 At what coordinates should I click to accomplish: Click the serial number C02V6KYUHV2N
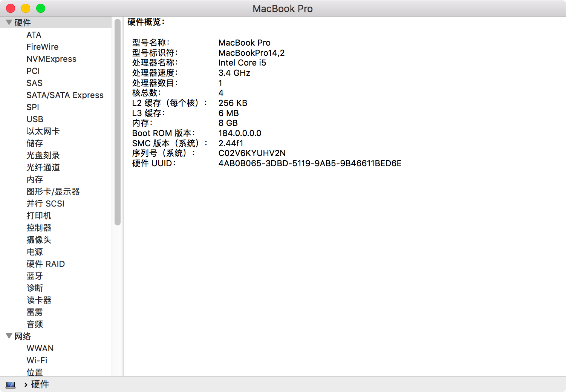click(x=252, y=153)
